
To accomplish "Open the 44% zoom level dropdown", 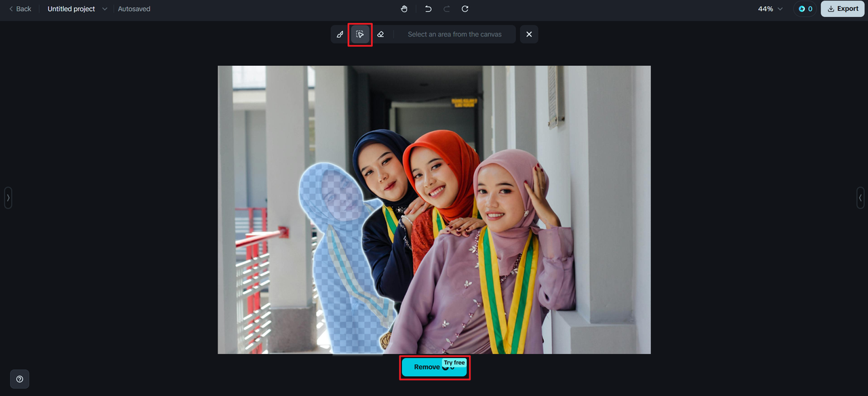I will pyautogui.click(x=770, y=9).
